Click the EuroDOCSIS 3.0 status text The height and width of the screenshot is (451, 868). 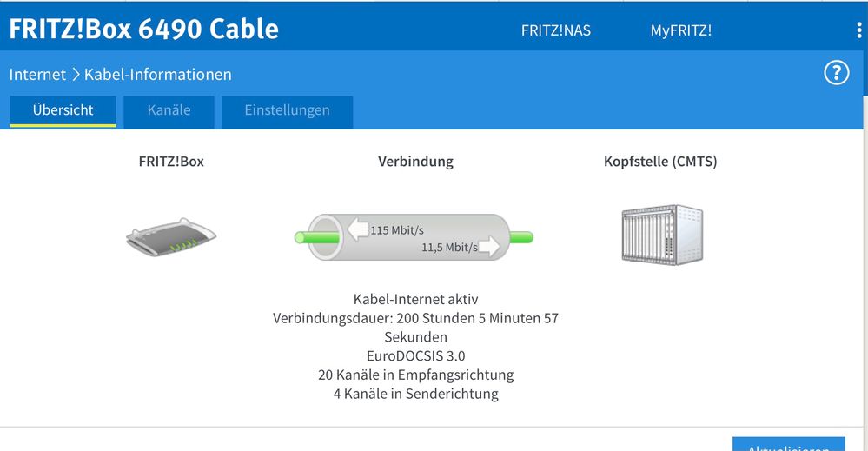click(415, 355)
